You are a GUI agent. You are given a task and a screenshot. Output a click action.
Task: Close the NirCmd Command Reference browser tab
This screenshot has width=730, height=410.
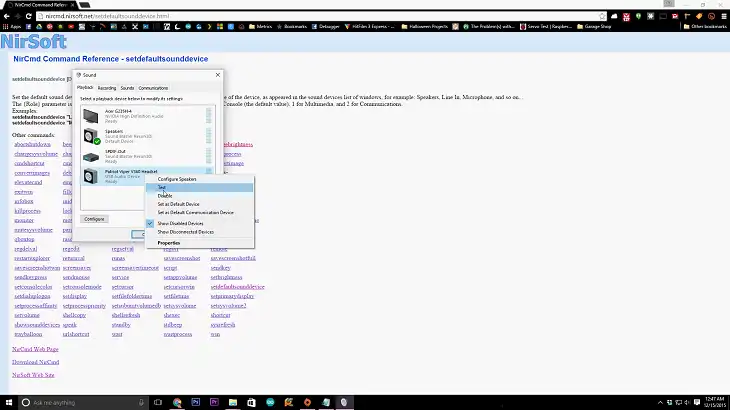pos(72,5)
